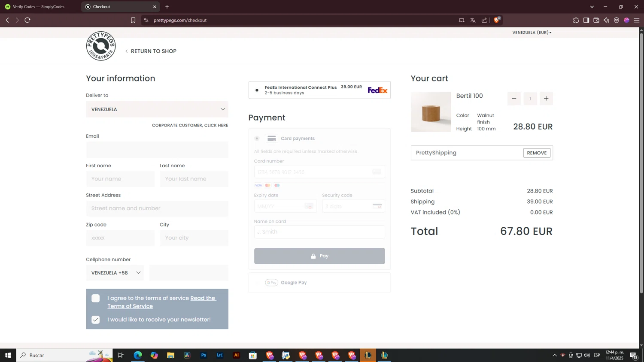Click the share page icon
This screenshot has height=362, width=644.
tap(484, 20)
